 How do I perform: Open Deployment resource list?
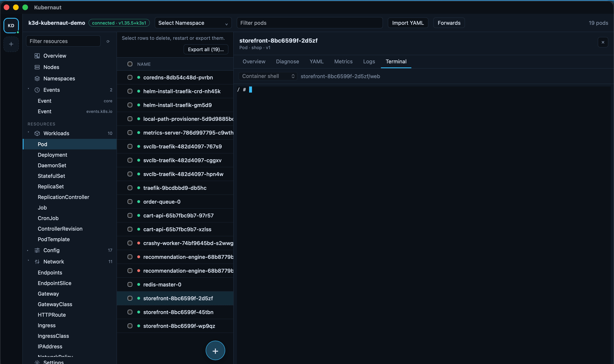coord(70,155)
